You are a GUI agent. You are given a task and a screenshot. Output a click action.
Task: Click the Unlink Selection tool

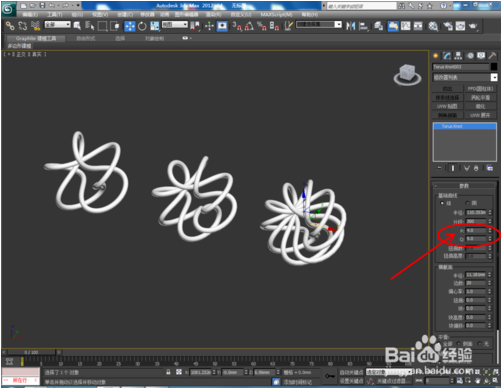tap(23, 26)
